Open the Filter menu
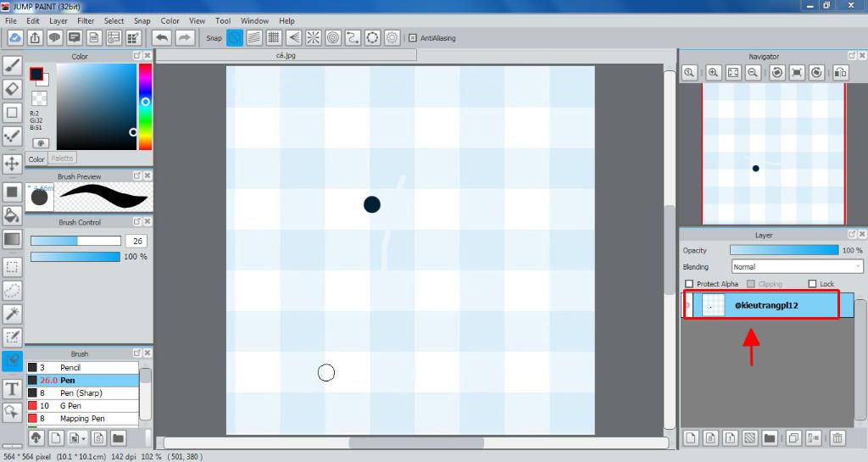Image resolution: width=868 pixels, height=462 pixels. tap(86, 20)
